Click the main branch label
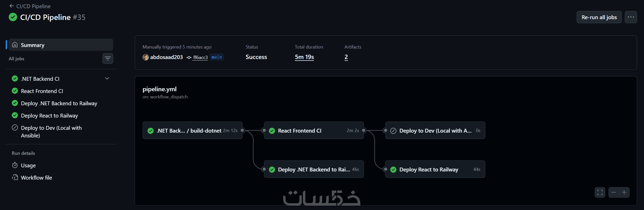This screenshot has height=210, width=644. tap(217, 57)
